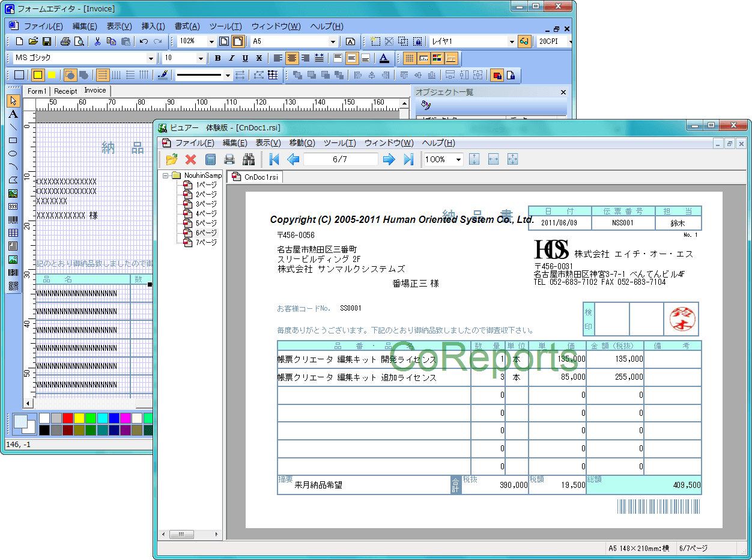This screenshot has width=752, height=560.
Task: Select the numeric field (999) tool
Action: coord(13,206)
